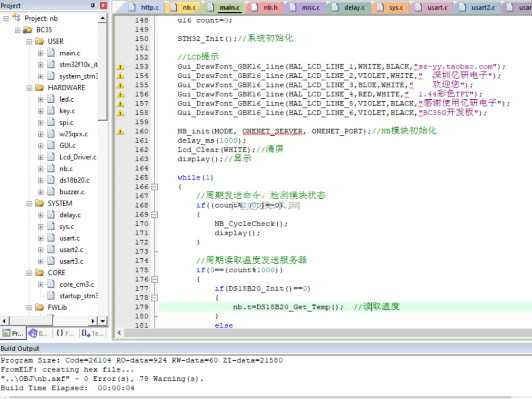Viewport: 532px width, 399px height.
Task: Collapse code block at line 166
Action: 155,187
